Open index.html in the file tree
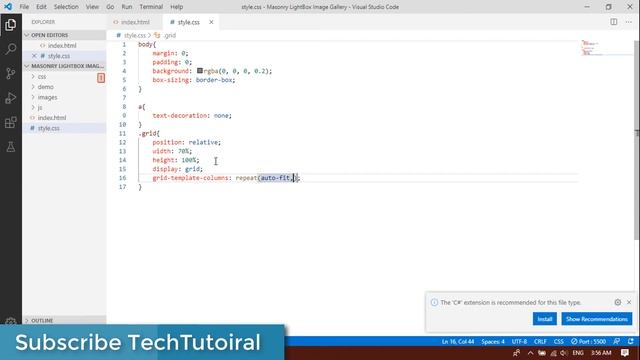Viewport: 640px width, 360px height. click(51, 118)
